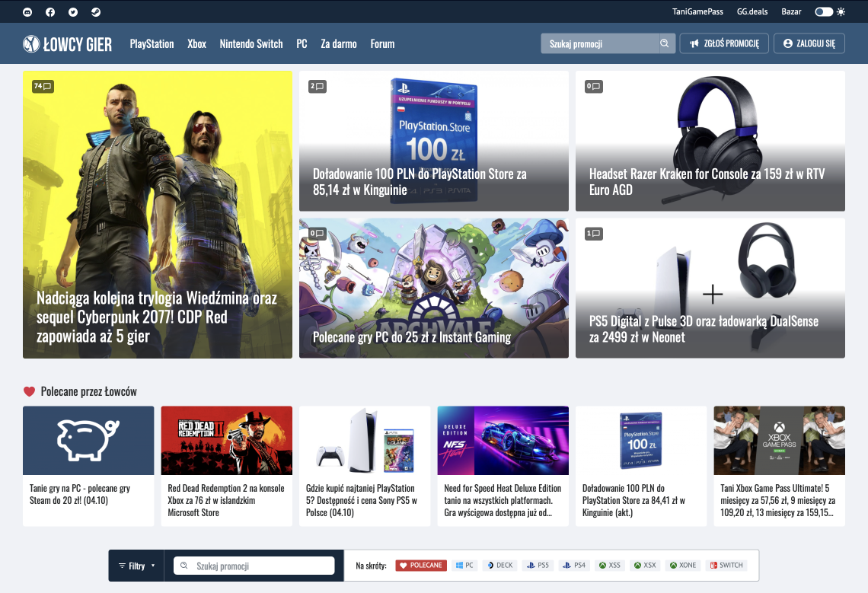868x593 pixels.
Task: Click the Xbox Game Pass thumbnail
Action: click(x=780, y=440)
